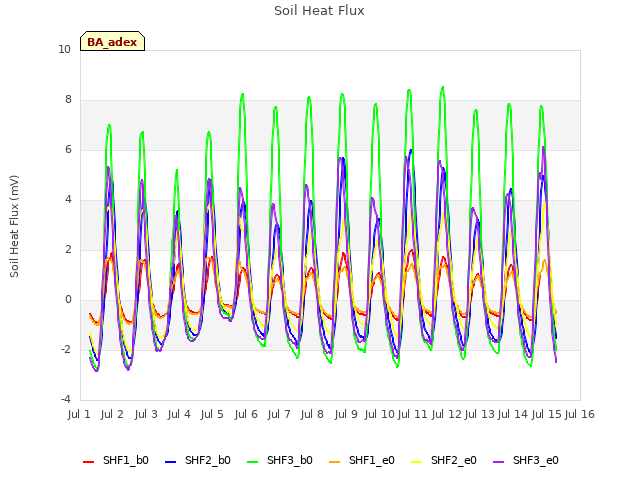Click the y-axis value 6
Screen dimensions: 640x480
point(68,149)
